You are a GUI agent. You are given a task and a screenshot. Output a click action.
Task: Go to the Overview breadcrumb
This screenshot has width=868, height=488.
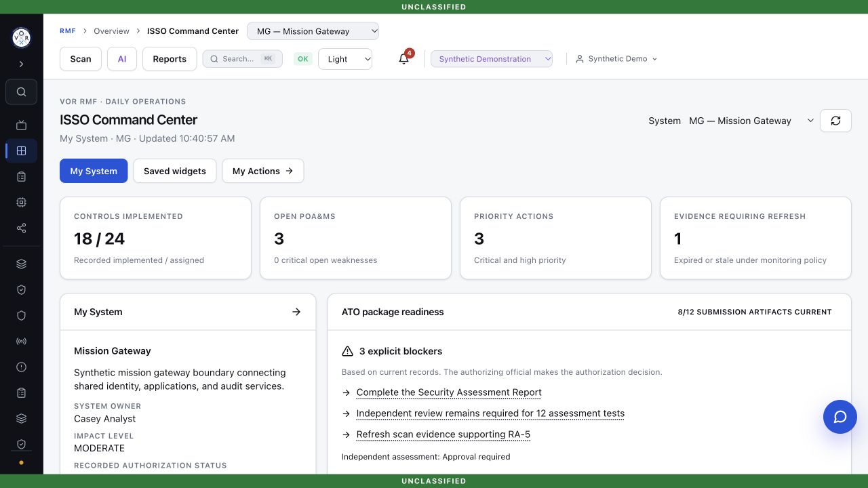tap(112, 31)
